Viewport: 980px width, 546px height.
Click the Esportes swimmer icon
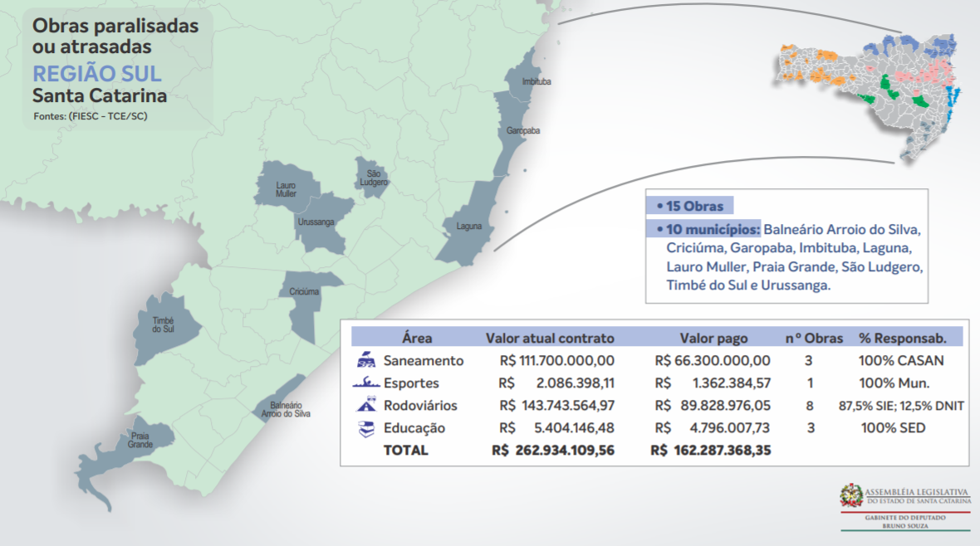(x=366, y=383)
